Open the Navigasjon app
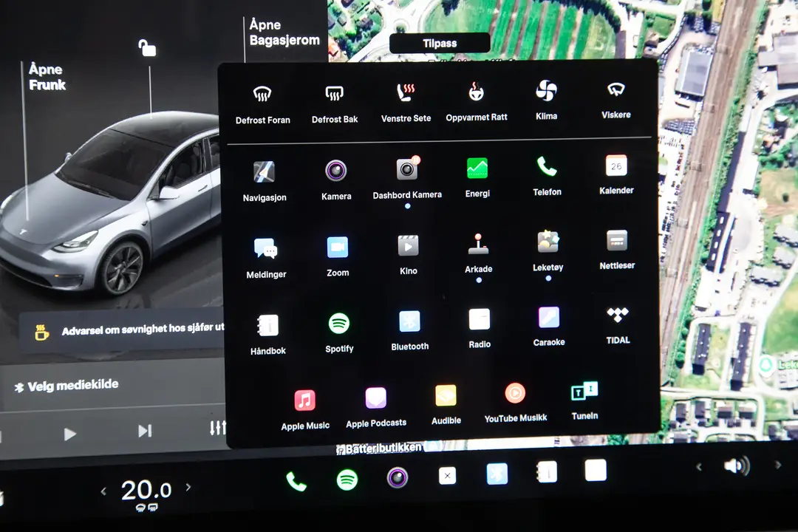Screen dimensions: 798x532 tap(264, 171)
